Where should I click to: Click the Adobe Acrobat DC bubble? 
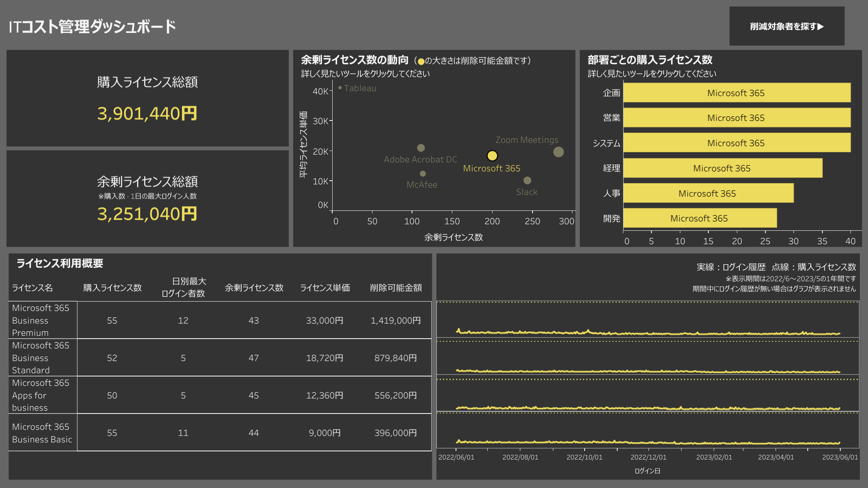tap(421, 148)
